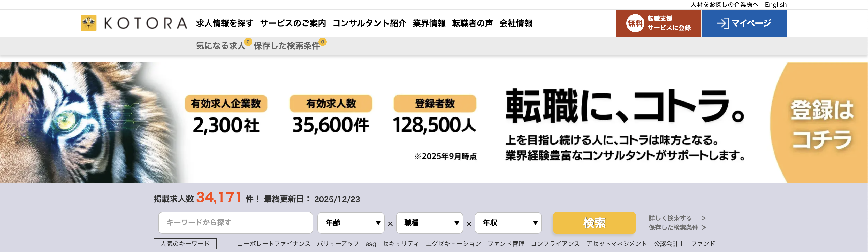868x252 pixels.
Task: Open the 年齢 dropdown
Action: 351,223
